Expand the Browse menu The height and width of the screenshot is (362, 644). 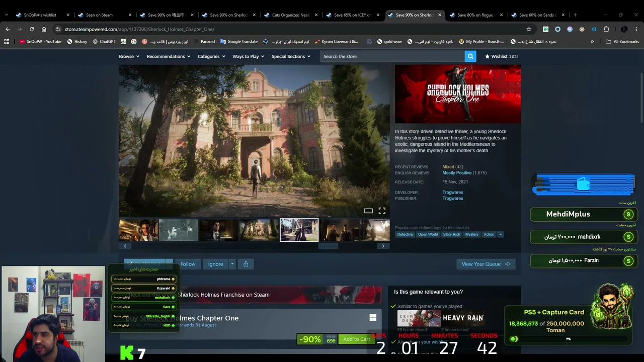tap(129, 56)
